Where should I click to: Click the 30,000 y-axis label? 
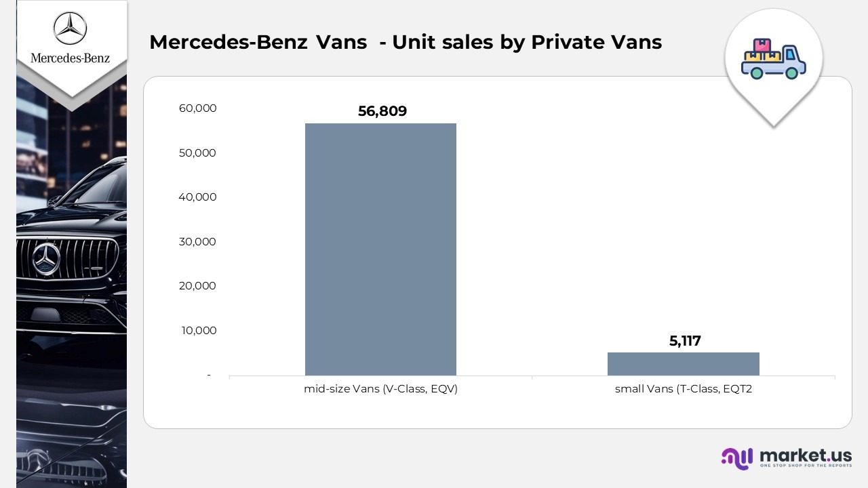199,241
